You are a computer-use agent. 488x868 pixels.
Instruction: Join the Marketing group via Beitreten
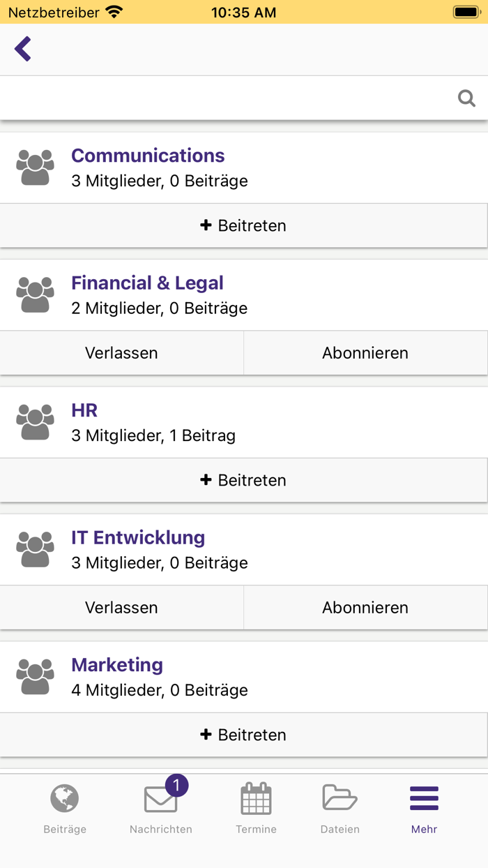point(243,735)
